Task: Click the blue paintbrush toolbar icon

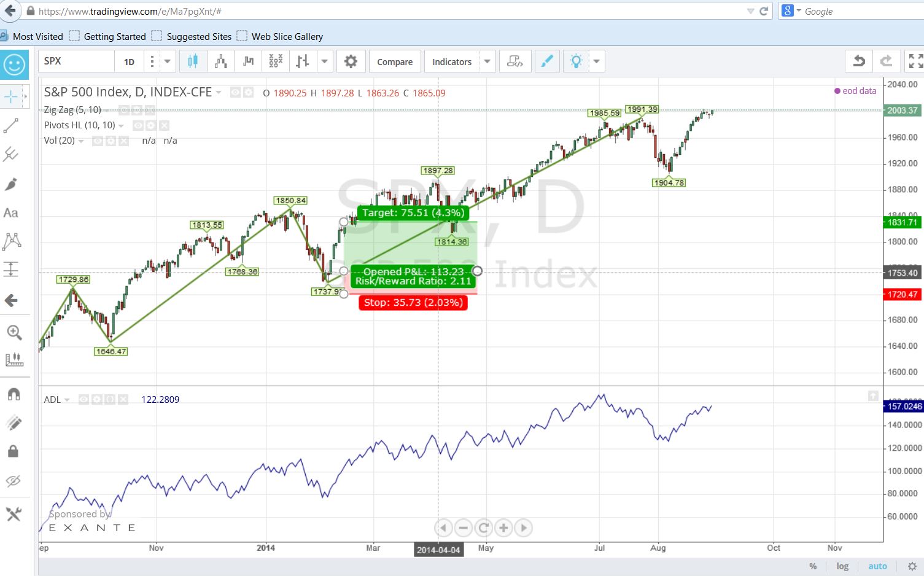Action: point(546,61)
